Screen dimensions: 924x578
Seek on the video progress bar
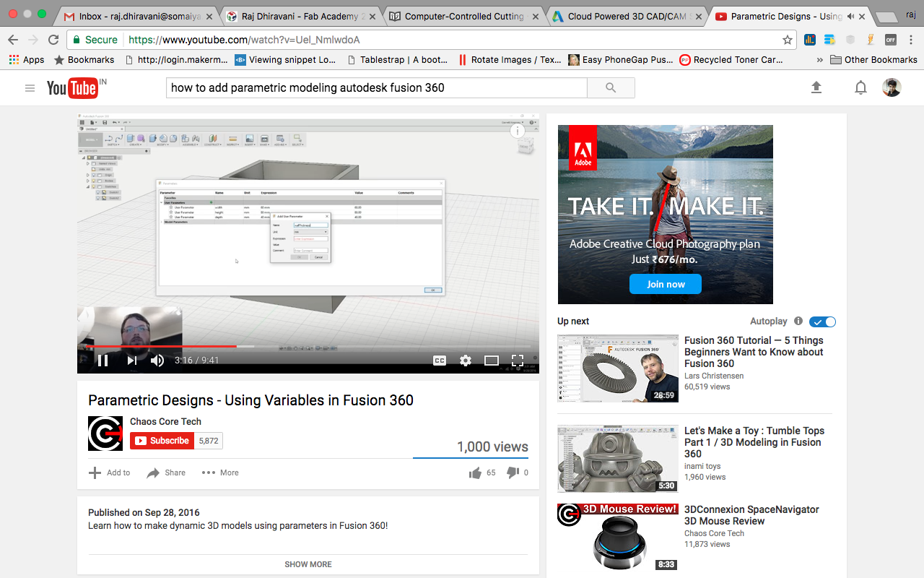308,346
